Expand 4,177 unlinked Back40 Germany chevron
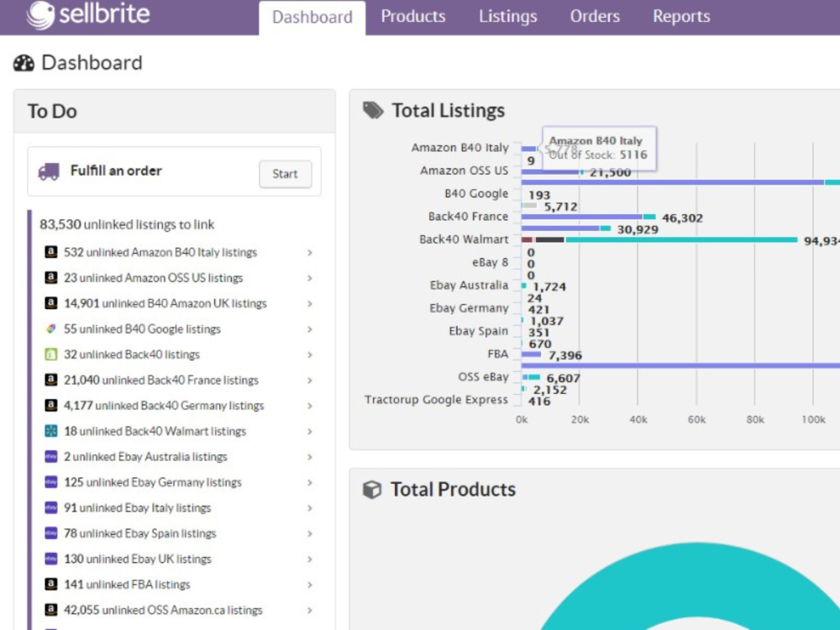This screenshot has height=630, width=840. 310,406
